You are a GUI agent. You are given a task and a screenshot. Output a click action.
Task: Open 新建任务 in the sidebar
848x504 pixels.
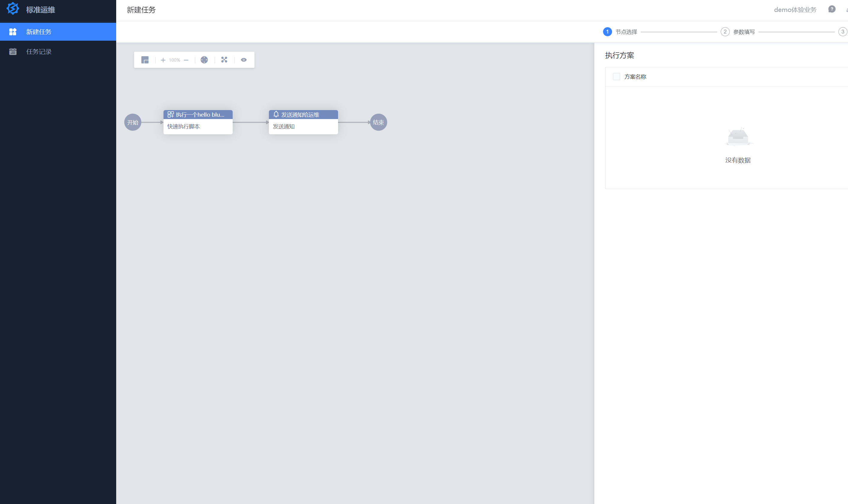[x=39, y=32]
